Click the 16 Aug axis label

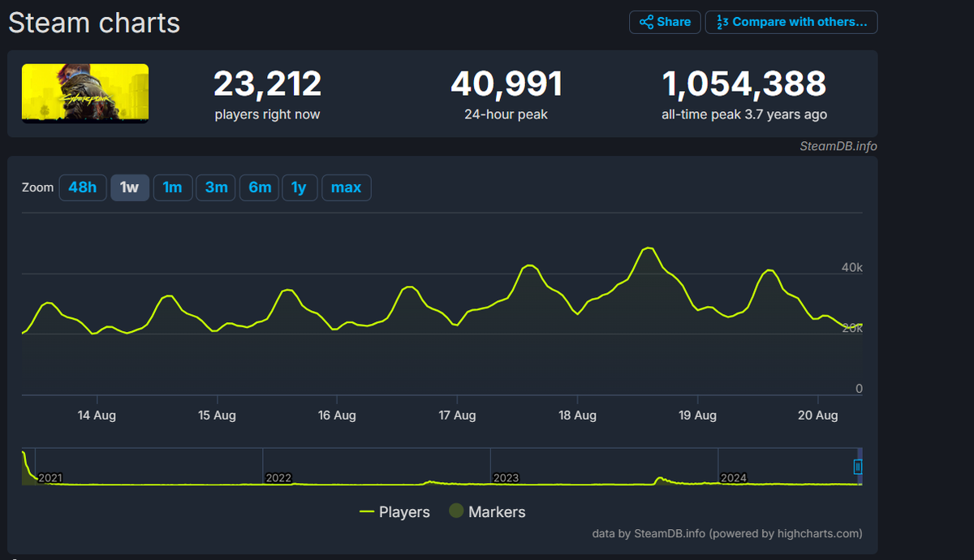tap(337, 416)
